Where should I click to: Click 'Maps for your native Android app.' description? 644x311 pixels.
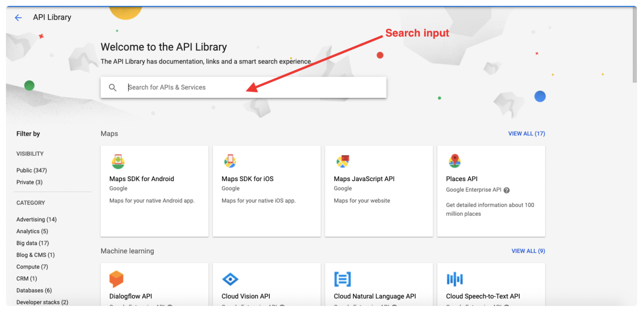point(152,200)
